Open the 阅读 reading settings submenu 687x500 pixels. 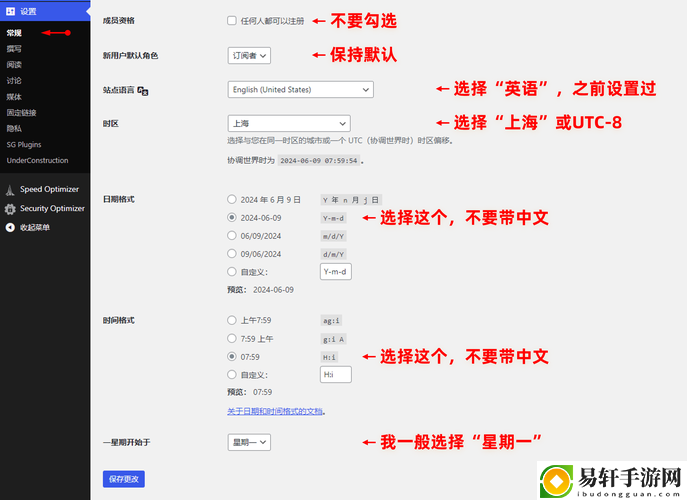pyautogui.click(x=14, y=65)
